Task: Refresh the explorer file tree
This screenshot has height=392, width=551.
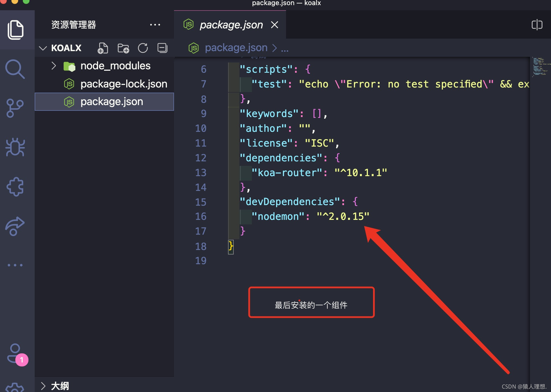Action: pos(143,48)
